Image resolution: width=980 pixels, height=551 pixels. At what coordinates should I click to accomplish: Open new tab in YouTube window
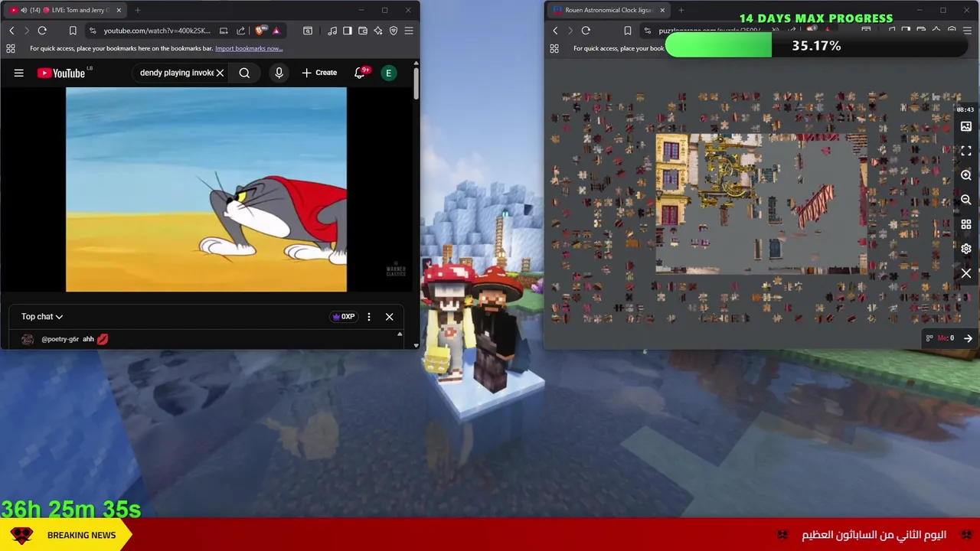point(138,10)
